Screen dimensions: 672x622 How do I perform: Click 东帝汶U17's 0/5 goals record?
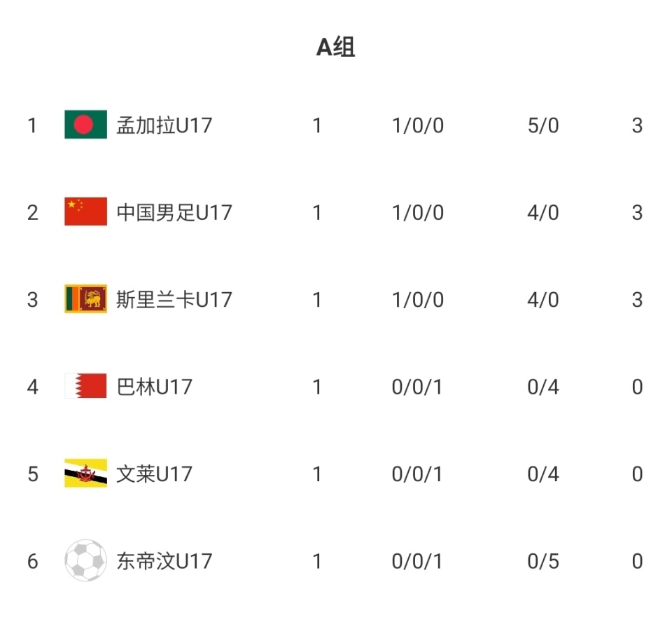(x=543, y=561)
